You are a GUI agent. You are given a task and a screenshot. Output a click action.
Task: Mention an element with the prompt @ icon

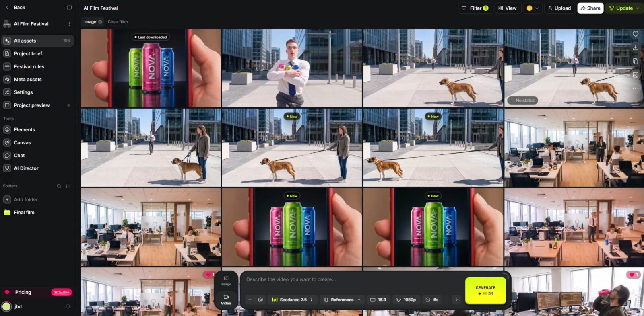(x=260, y=300)
